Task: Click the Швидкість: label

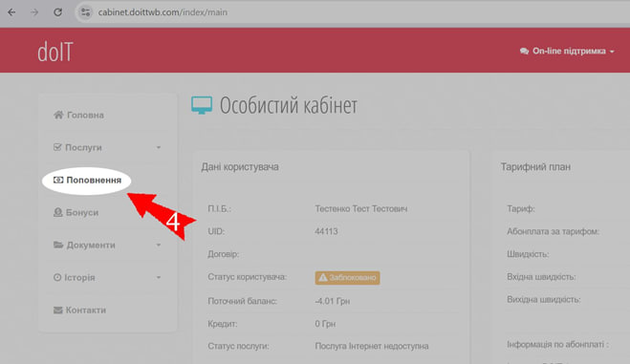Action: [528, 254]
